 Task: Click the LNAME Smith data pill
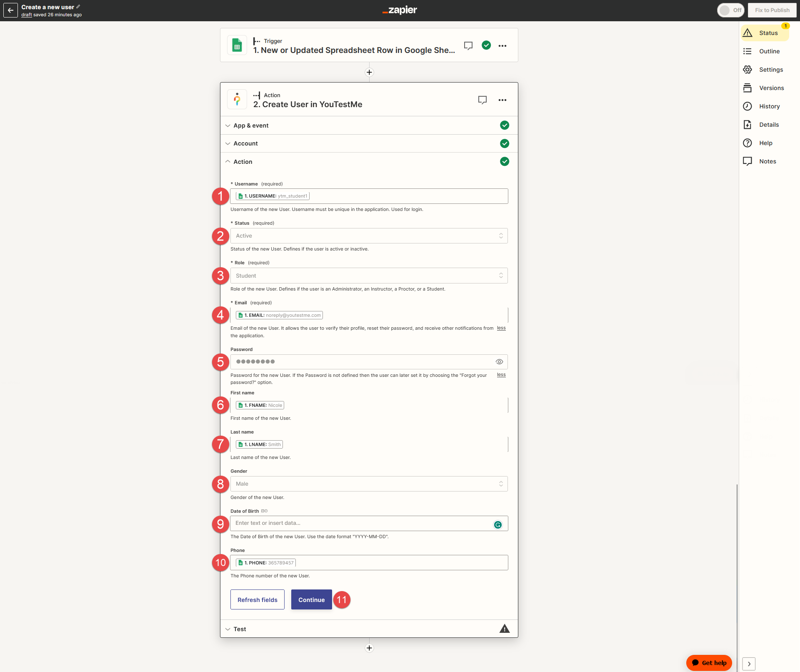259,444
